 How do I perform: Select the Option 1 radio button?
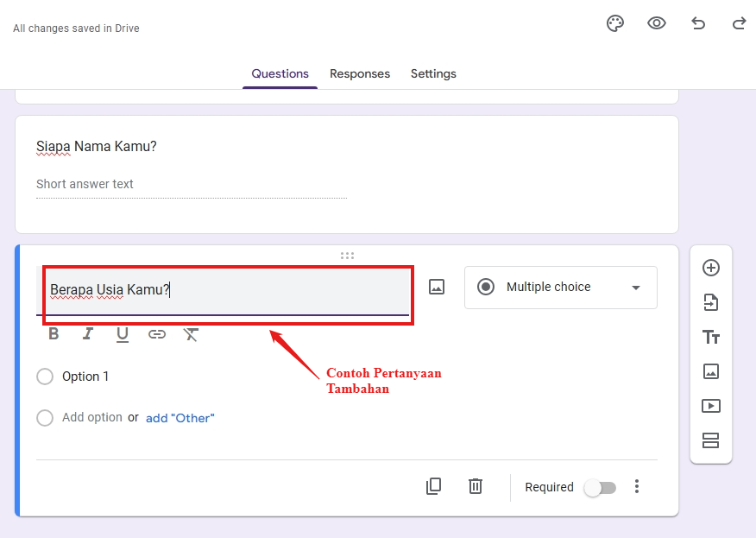pyautogui.click(x=44, y=377)
